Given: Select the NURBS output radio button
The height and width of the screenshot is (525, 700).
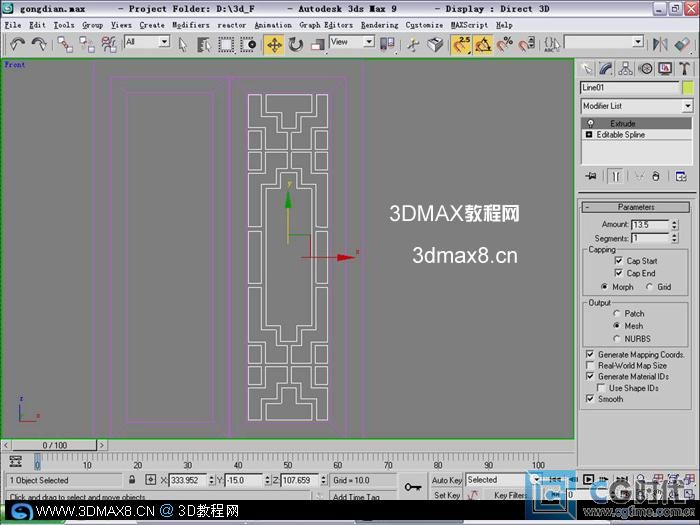Looking at the screenshot, I should (617, 338).
